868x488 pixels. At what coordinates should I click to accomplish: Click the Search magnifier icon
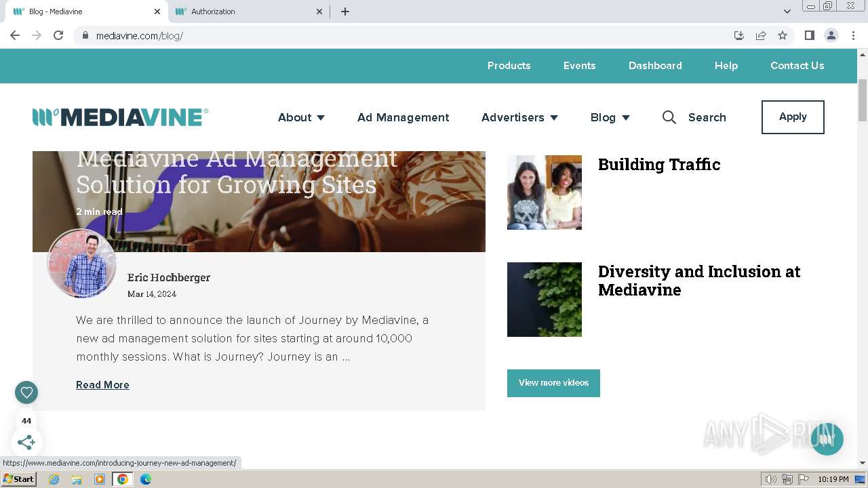point(669,117)
